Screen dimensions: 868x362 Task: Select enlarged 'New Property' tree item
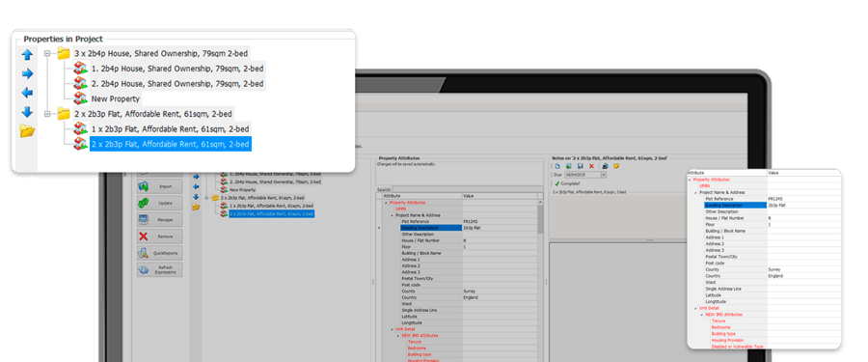(x=116, y=98)
